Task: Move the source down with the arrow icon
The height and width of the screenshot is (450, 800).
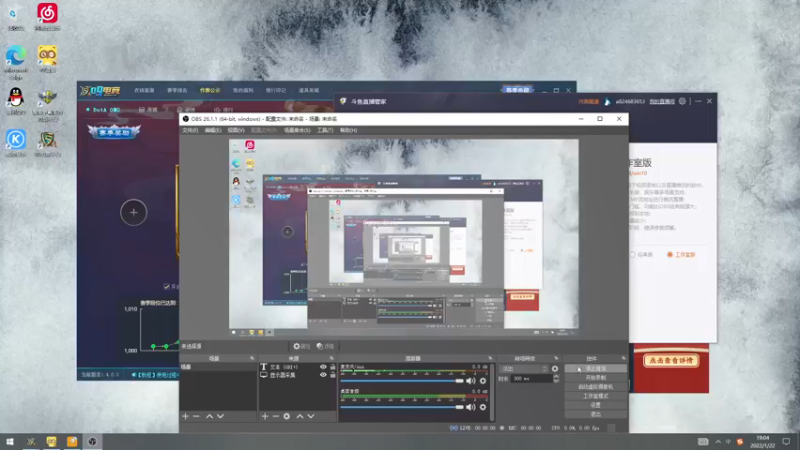Action: (x=311, y=416)
